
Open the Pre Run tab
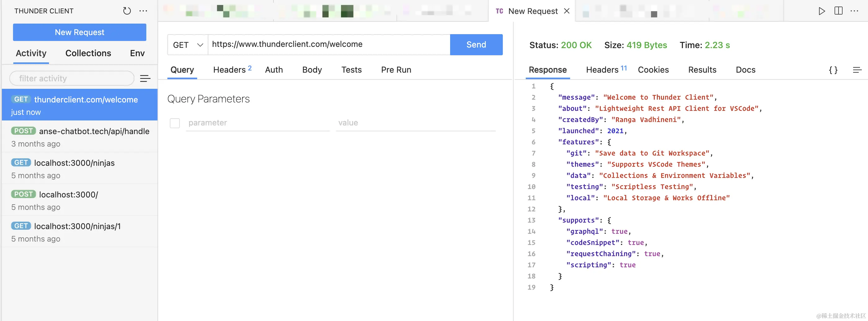(396, 70)
